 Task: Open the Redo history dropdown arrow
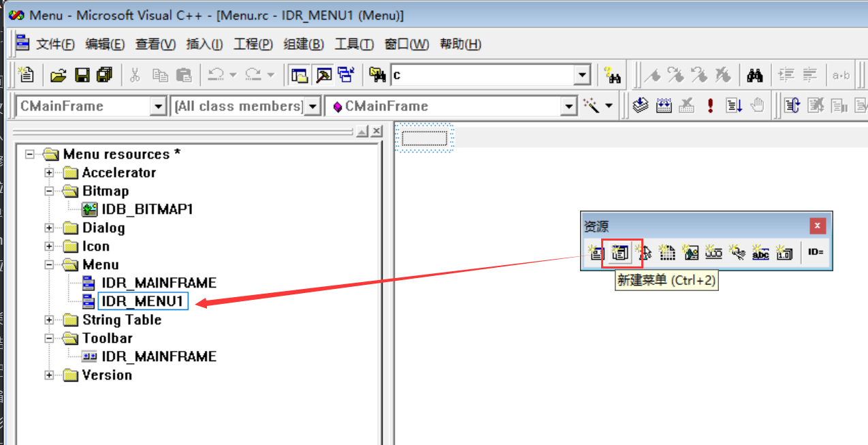click(270, 75)
